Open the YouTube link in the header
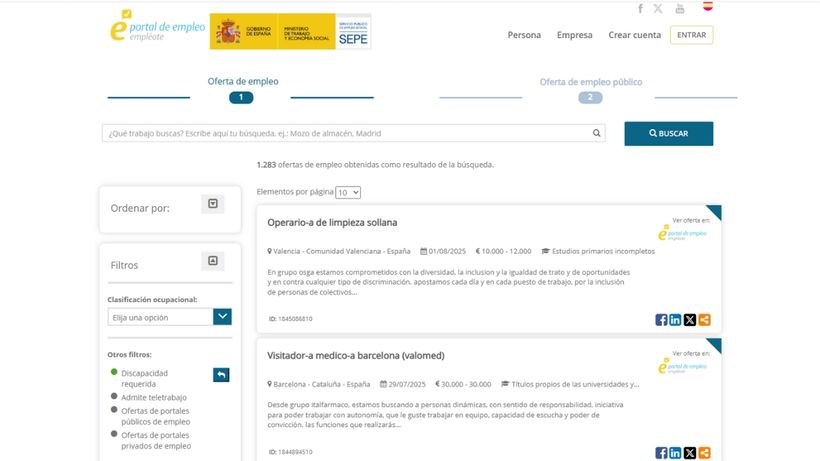The width and height of the screenshot is (820, 461). pyautogui.click(x=680, y=9)
